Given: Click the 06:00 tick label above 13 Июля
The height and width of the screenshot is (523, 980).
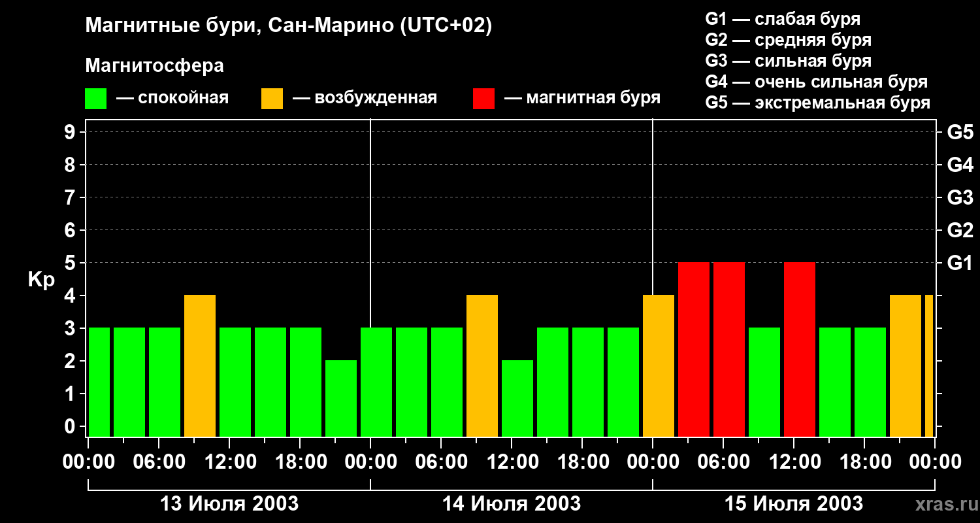Looking at the screenshot, I should 159,462.
